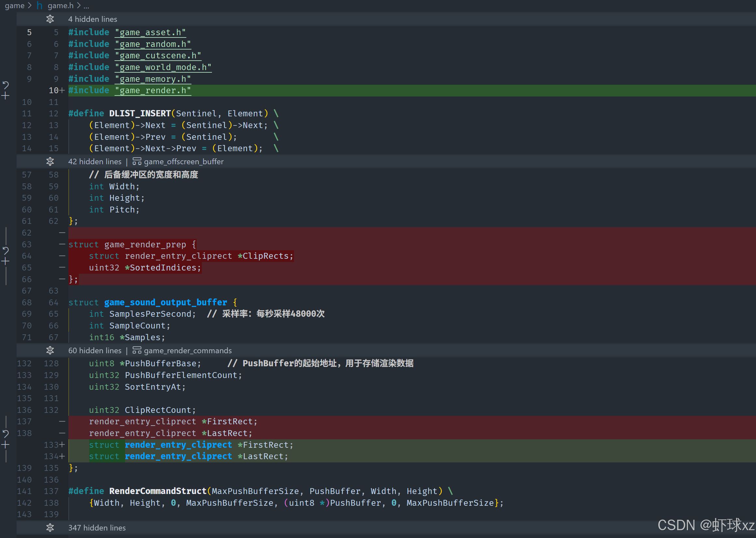Click the game.h file icon in breadcrumb
The height and width of the screenshot is (538, 756).
pyautogui.click(x=39, y=6)
